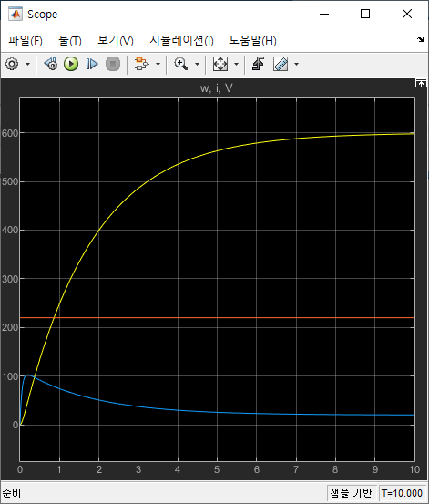429x504 pixels.
Task: Expand the measurements dropdown arrow
Action: tap(296, 65)
